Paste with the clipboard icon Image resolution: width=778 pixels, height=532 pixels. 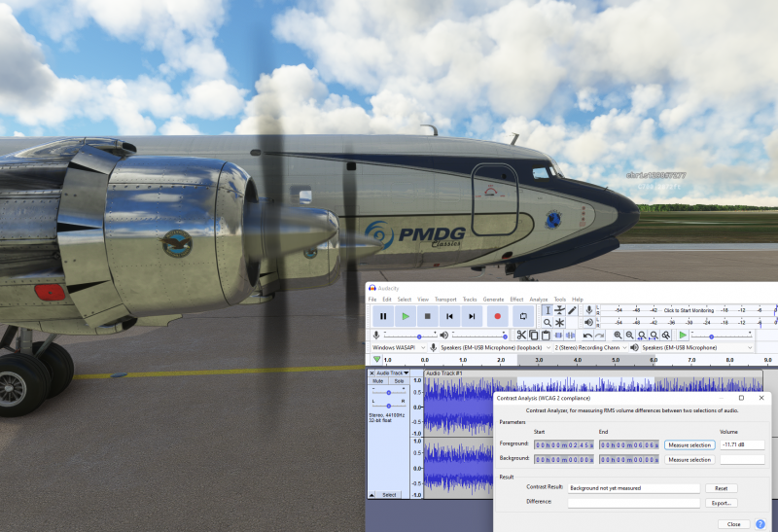[546, 336]
